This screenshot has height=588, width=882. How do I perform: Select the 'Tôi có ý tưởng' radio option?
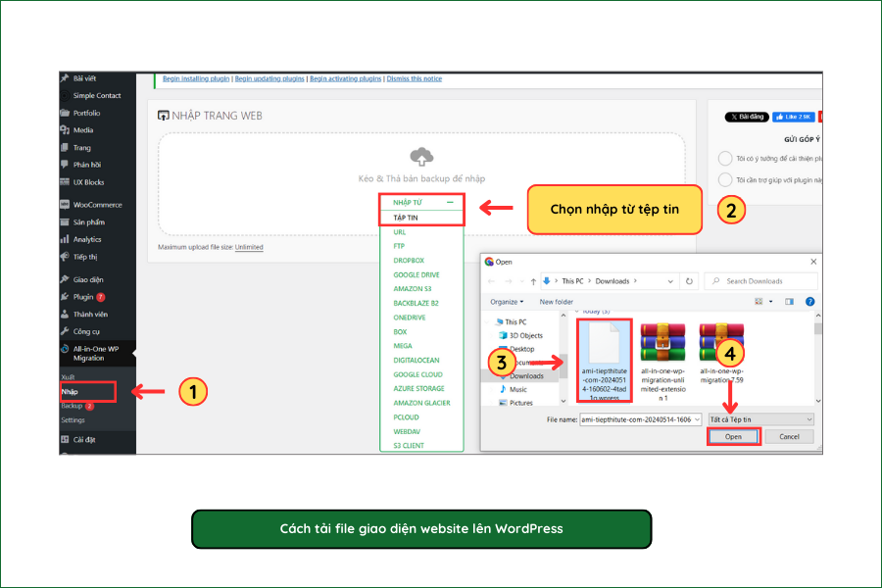pos(725,158)
